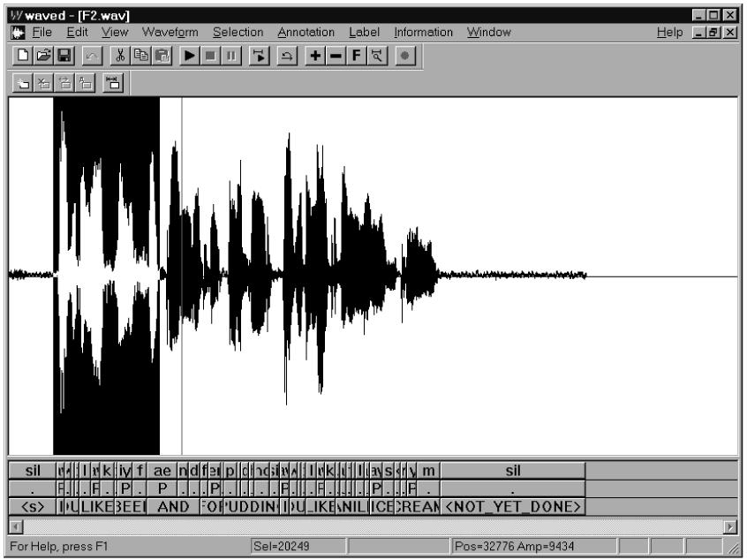Play the selected region only
Image resolution: width=747 pixels, height=560 pixels.
pyautogui.click(x=260, y=56)
